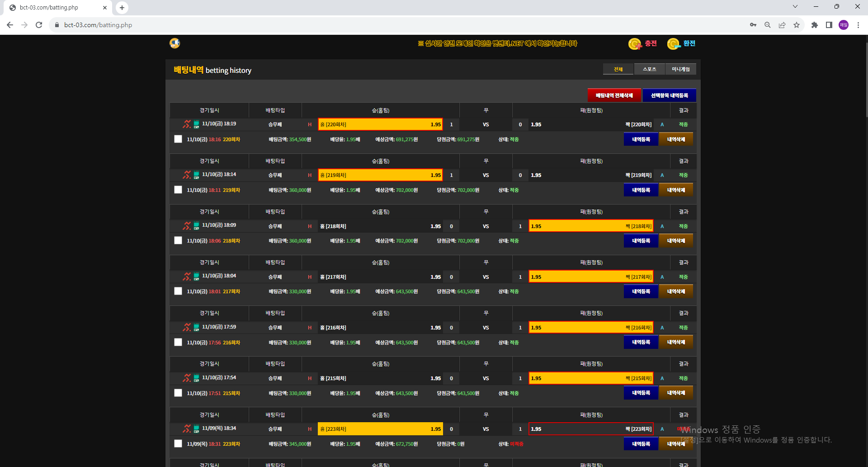
Task: Bookmark this page with the star icon
Action: click(797, 25)
